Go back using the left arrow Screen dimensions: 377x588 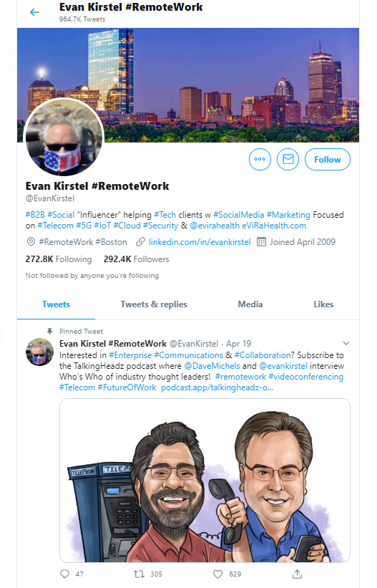(x=34, y=12)
